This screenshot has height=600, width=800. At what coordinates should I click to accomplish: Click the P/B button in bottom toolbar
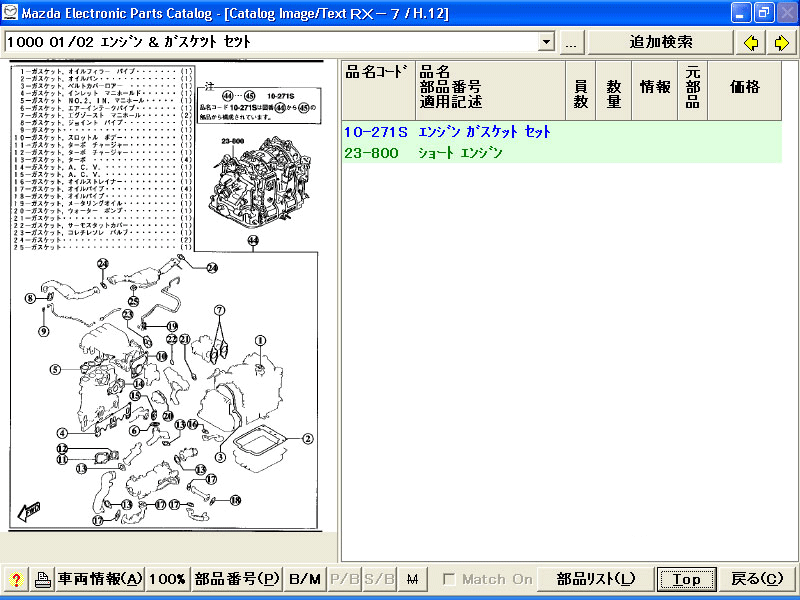345,579
